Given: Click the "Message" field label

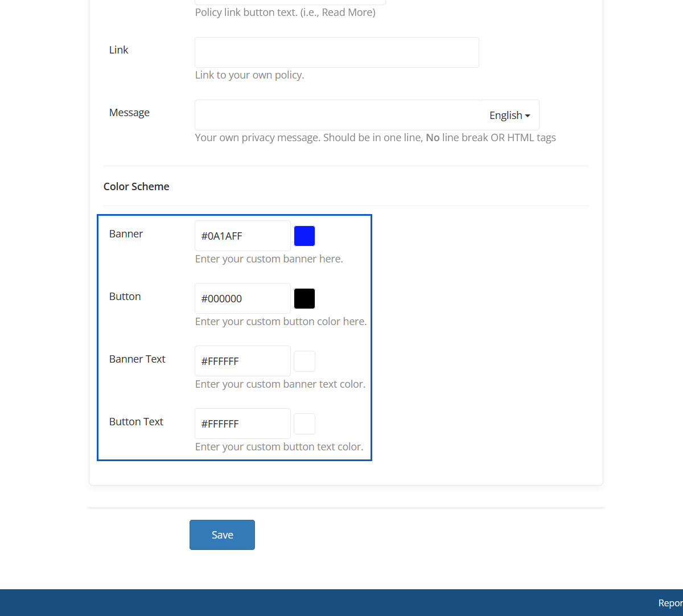Looking at the screenshot, I should tap(129, 113).
